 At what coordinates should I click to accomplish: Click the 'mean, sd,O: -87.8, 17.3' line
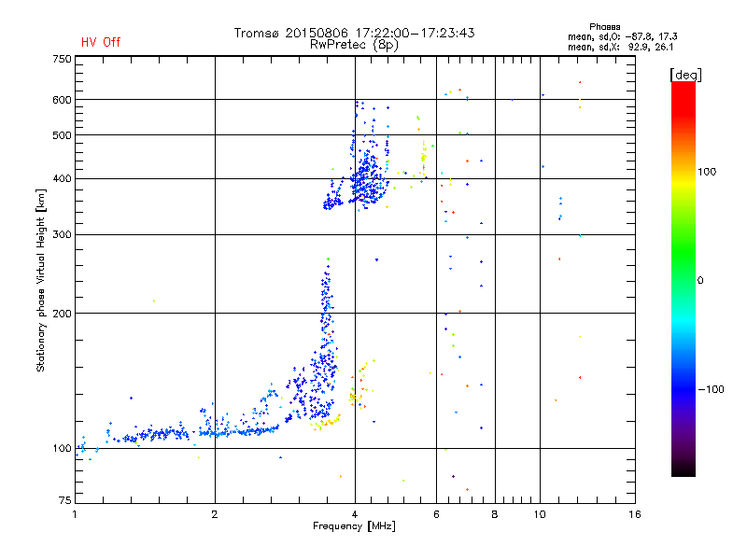(622, 36)
